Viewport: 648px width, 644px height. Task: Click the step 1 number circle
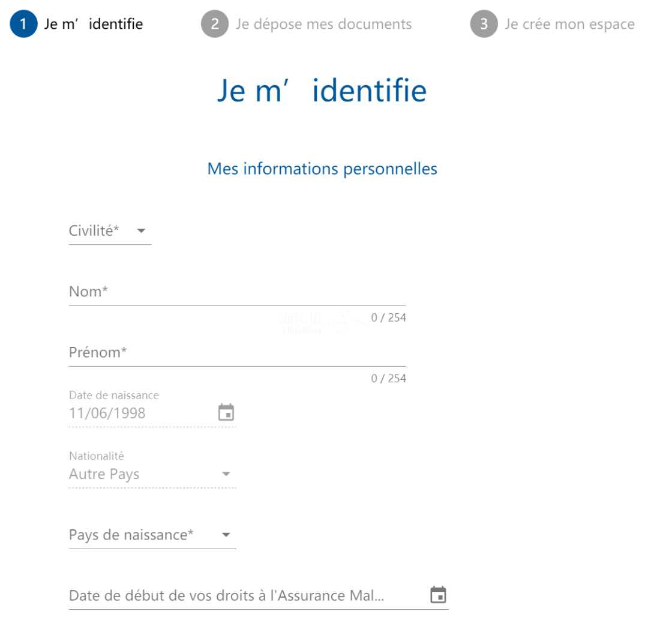(23, 24)
